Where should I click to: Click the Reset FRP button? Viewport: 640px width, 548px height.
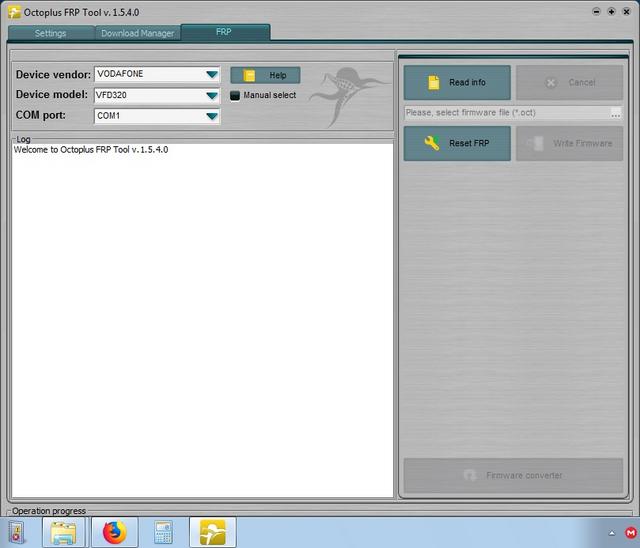pyautogui.click(x=457, y=143)
